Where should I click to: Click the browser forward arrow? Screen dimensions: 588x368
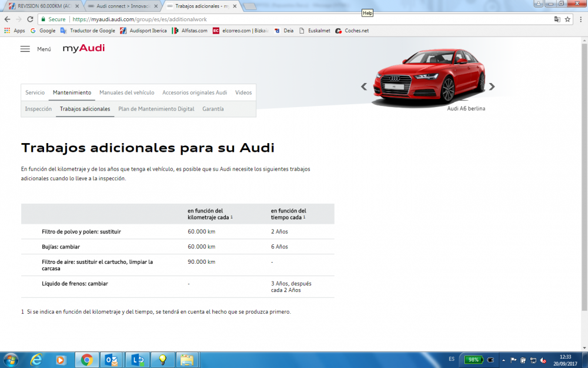(19, 19)
